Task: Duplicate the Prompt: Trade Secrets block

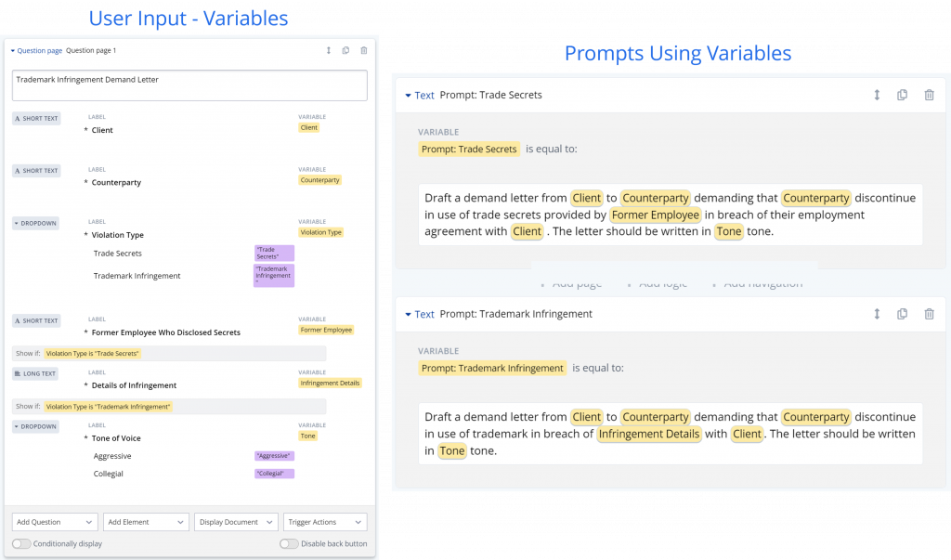Action: pos(902,94)
